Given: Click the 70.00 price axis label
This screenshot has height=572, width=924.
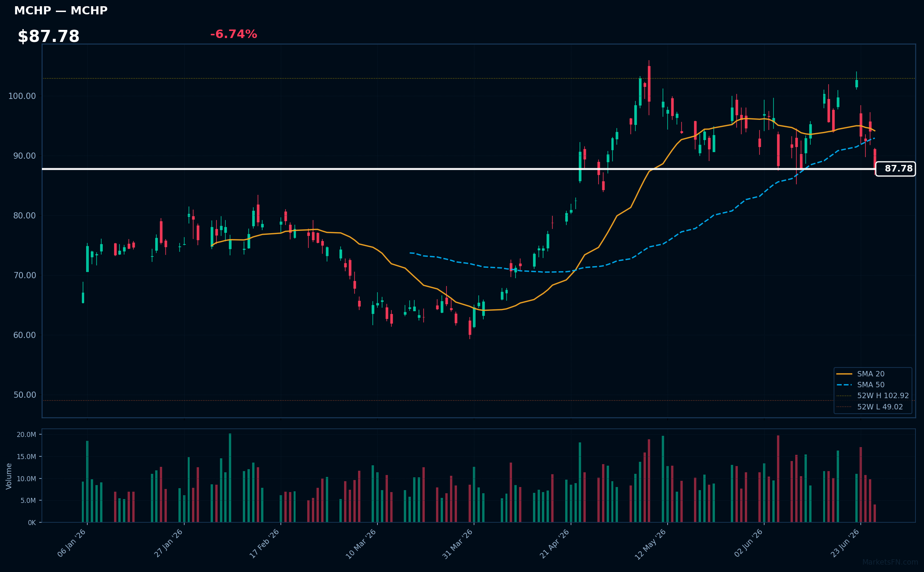Looking at the screenshot, I should pyautogui.click(x=24, y=275).
